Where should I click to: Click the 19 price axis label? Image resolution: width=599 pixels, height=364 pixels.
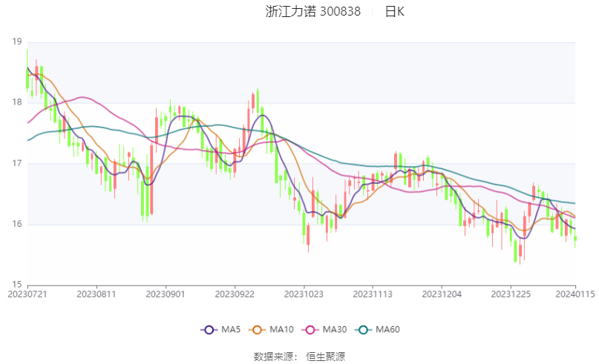(17, 42)
